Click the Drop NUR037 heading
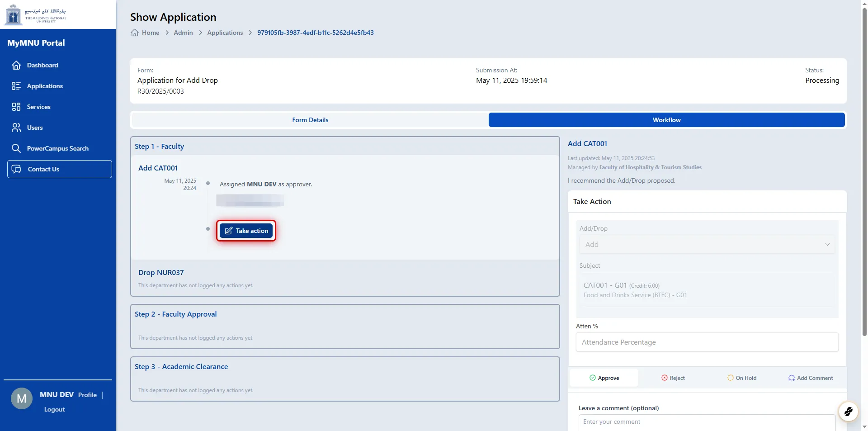The width and height of the screenshot is (868, 431). tap(161, 272)
